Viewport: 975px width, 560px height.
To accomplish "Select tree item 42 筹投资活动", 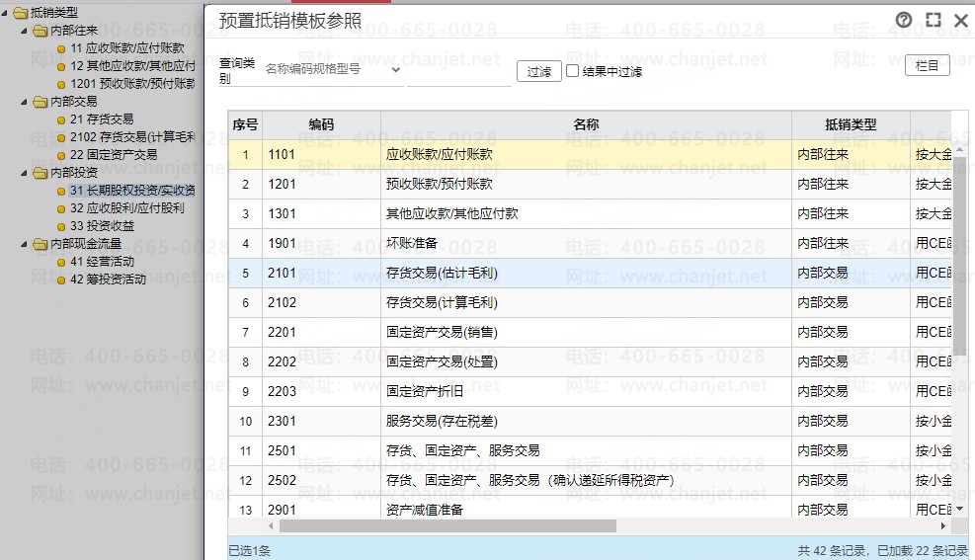I will point(109,280).
